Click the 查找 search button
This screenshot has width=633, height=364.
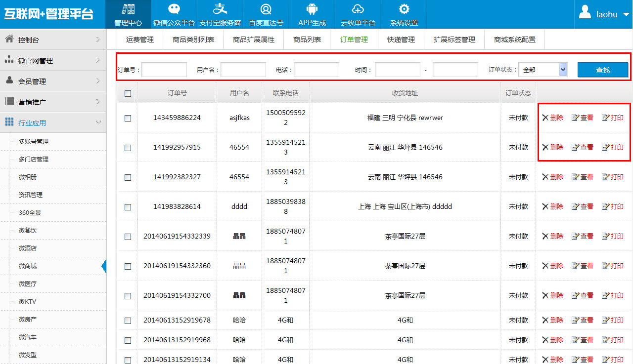tap(603, 70)
